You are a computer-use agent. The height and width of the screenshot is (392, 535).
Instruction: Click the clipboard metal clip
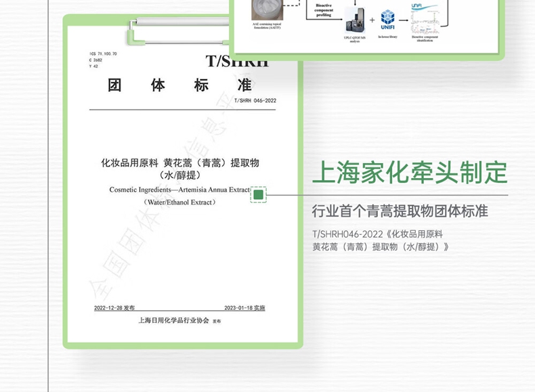pyautogui.click(x=177, y=30)
